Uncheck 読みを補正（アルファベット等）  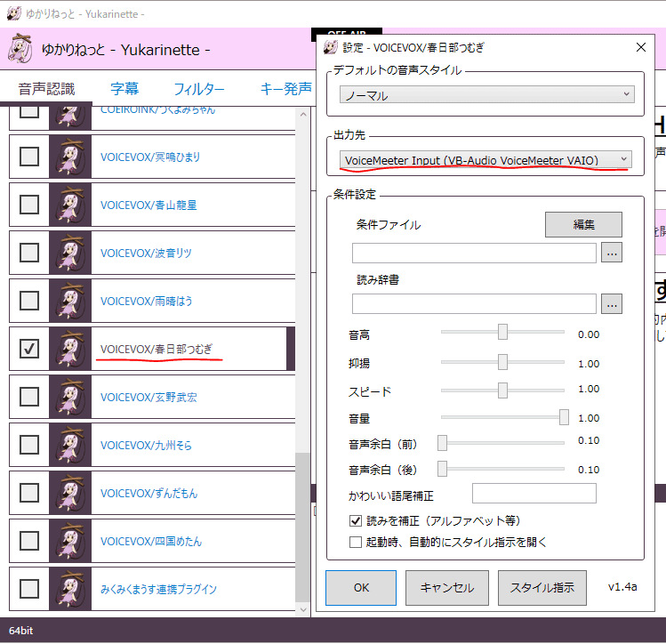point(356,521)
